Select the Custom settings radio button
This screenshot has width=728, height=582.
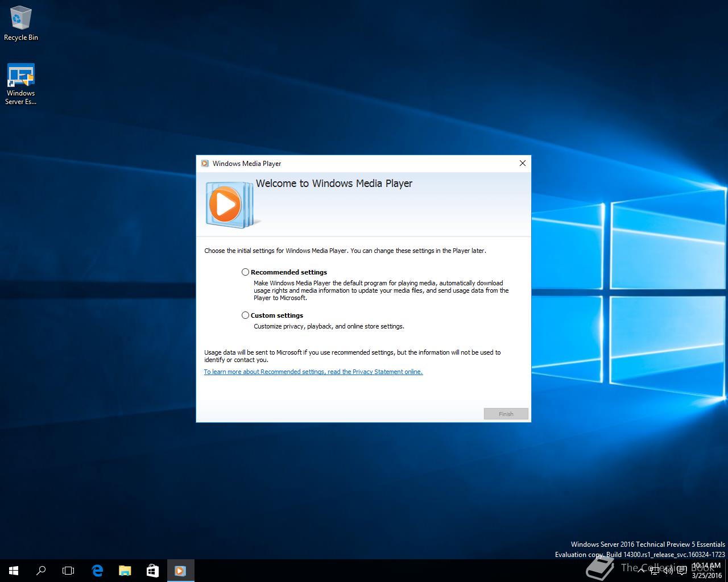coord(245,315)
